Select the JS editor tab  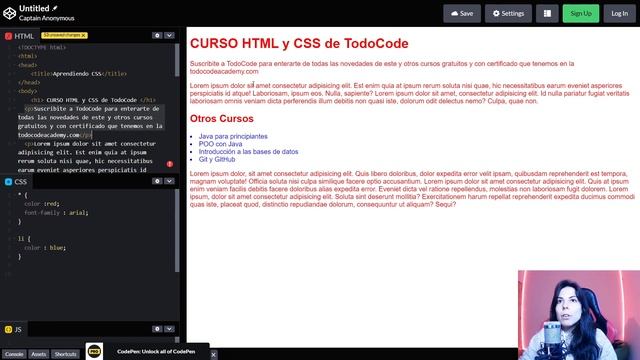pos(13,329)
